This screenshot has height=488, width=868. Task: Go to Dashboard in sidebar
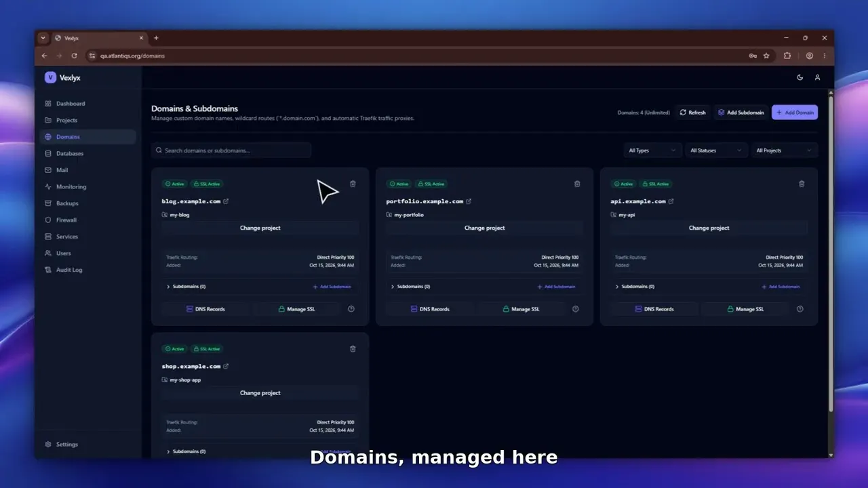coord(87,104)
